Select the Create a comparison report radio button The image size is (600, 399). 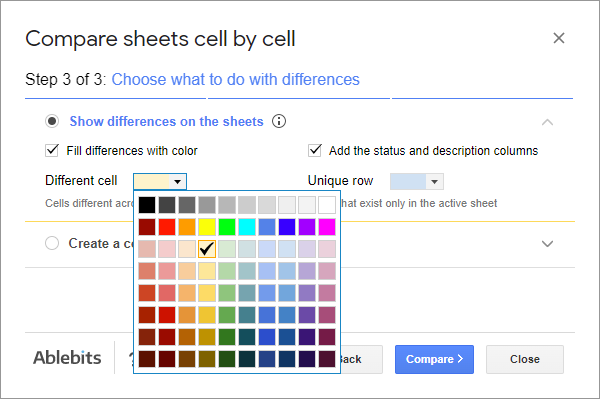pos(52,243)
